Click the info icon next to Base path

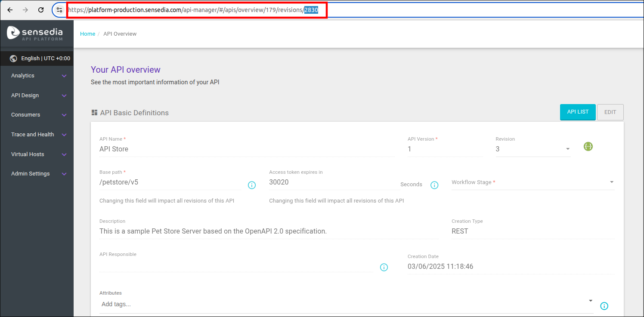point(252,185)
